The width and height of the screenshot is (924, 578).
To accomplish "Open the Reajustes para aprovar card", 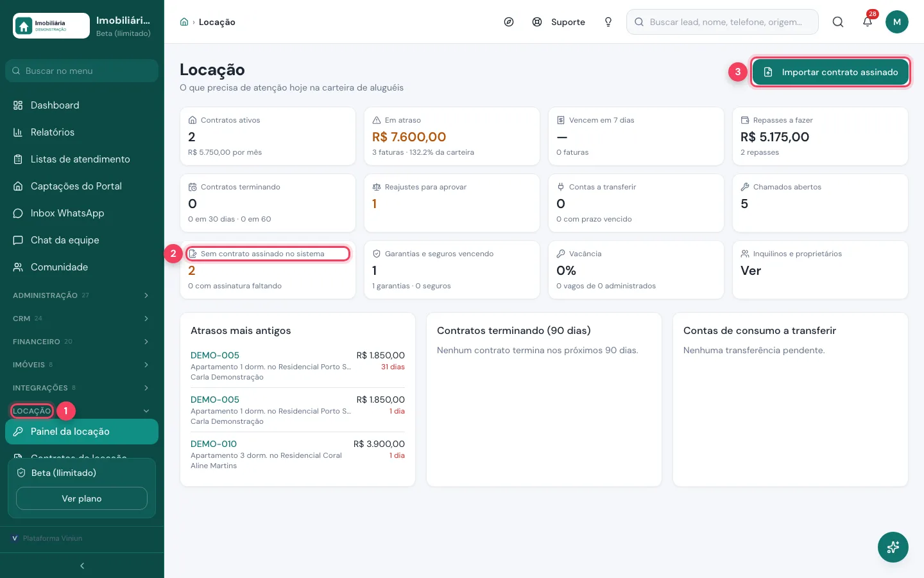I will pyautogui.click(x=452, y=203).
